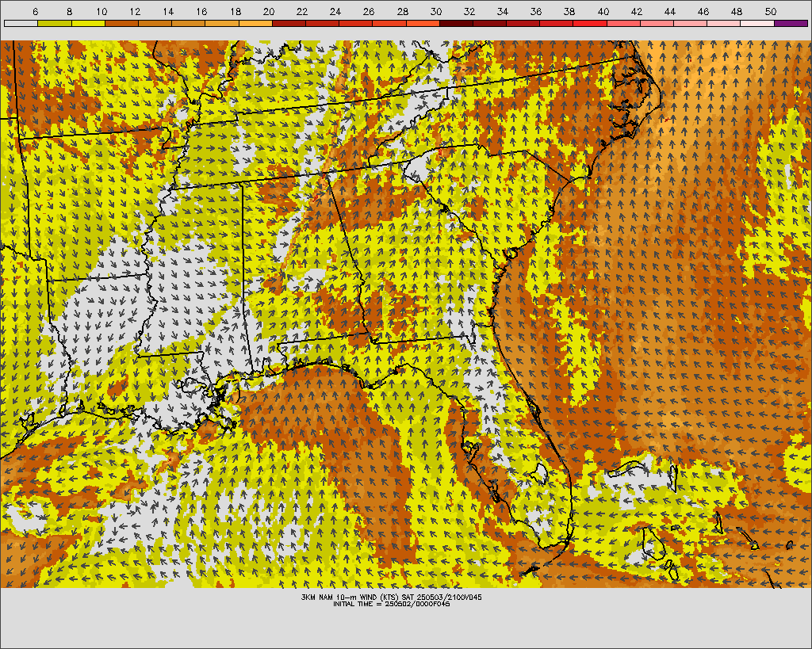Click the 22 knot legend label
Screen dimensions: 812x649
point(302,12)
